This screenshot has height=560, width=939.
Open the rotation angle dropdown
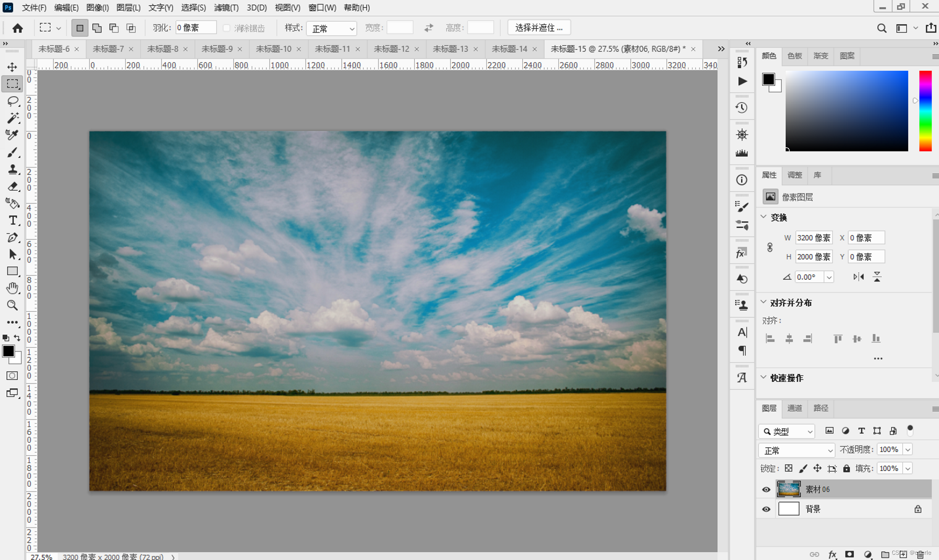tap(829, 277)
